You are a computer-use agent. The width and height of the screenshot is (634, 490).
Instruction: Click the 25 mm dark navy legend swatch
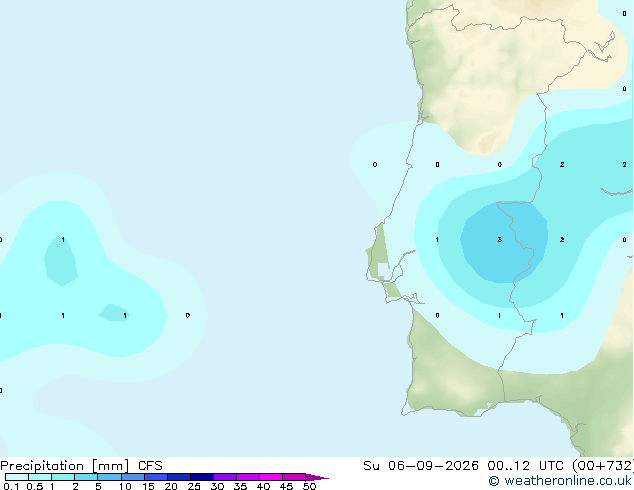[x=202, y=477]
